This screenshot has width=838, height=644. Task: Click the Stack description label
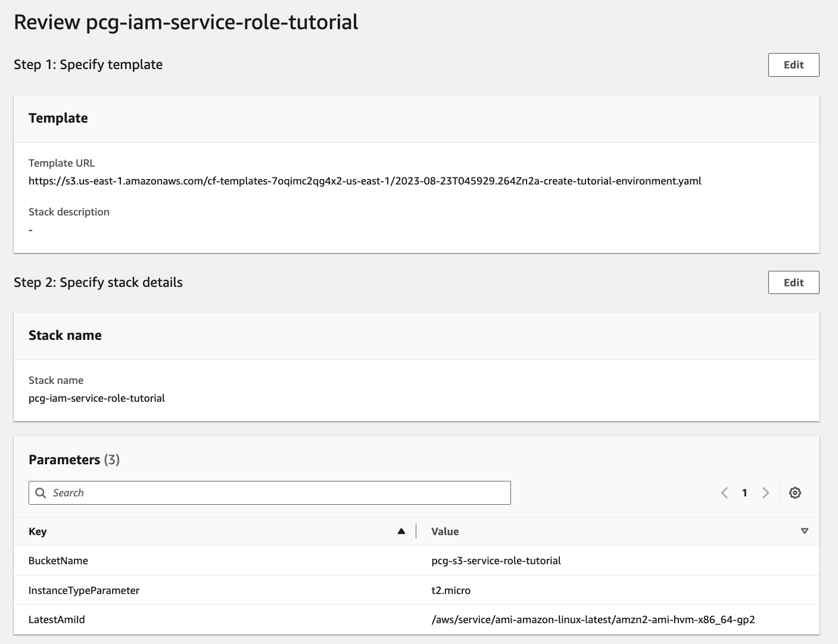tap(69, 212)
